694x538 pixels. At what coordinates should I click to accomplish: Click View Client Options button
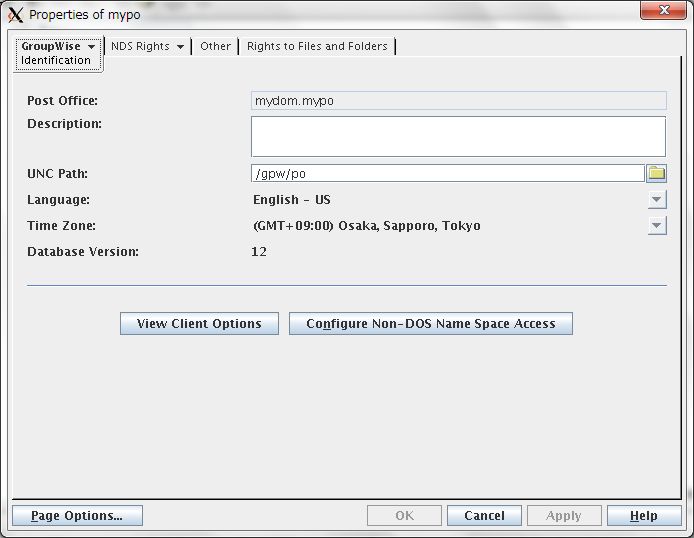[199, 323]
